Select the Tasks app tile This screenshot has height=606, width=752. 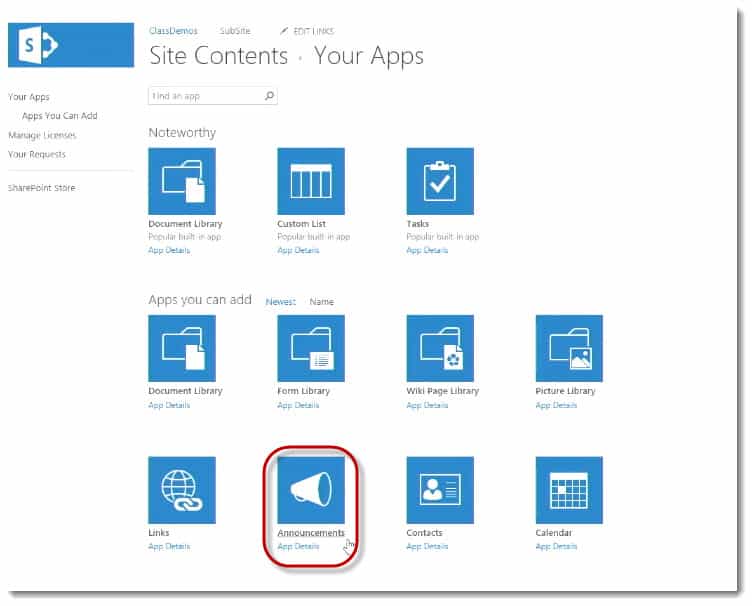[440, 181]
